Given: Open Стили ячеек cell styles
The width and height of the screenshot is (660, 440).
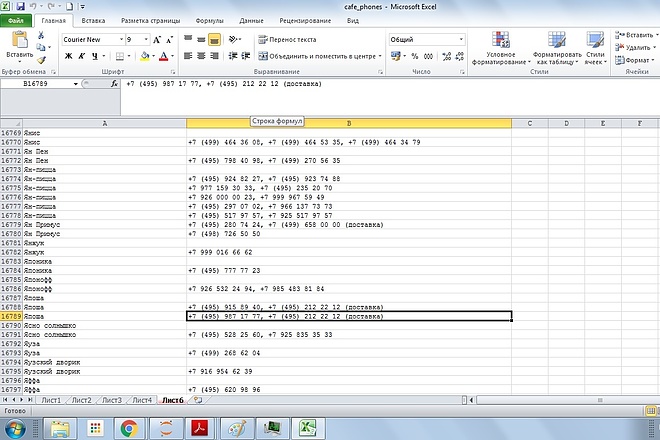Looking at the screenshot, I should click(596, 48).
